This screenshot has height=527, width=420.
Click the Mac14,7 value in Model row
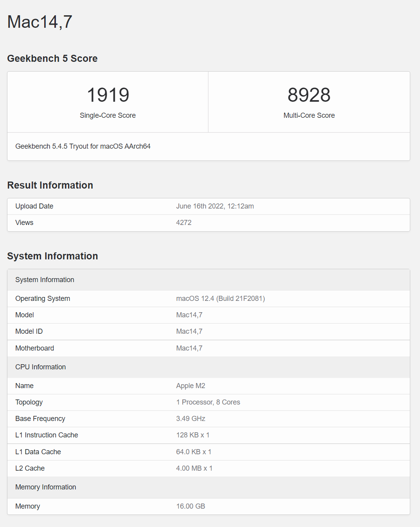click(x=189, y=315)
